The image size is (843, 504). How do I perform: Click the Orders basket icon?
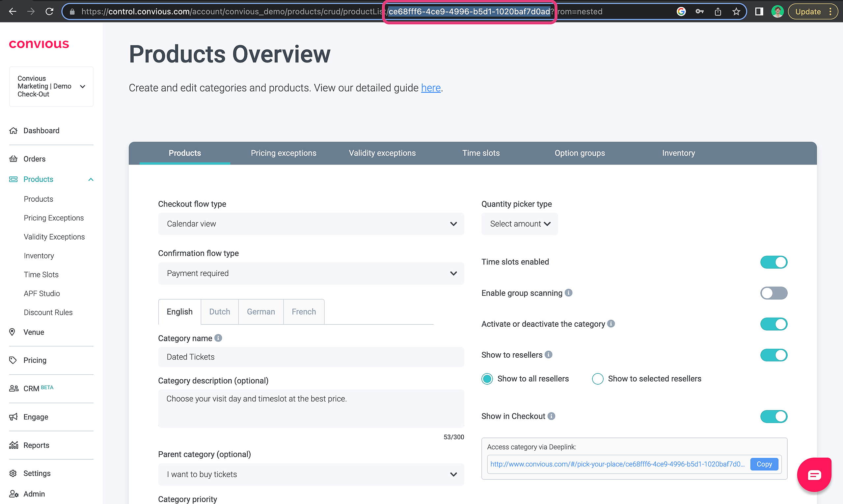tap(13, 159)
